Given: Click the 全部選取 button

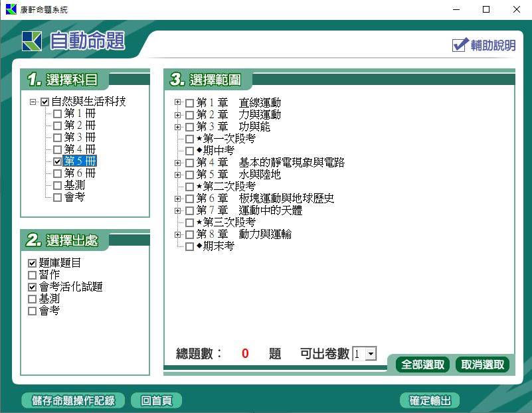Looking at the screenshot, I should pos(423,365).
